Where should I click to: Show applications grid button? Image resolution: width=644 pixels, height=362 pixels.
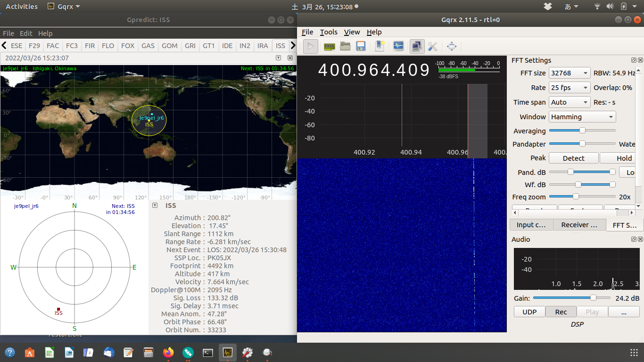(634, 353)
